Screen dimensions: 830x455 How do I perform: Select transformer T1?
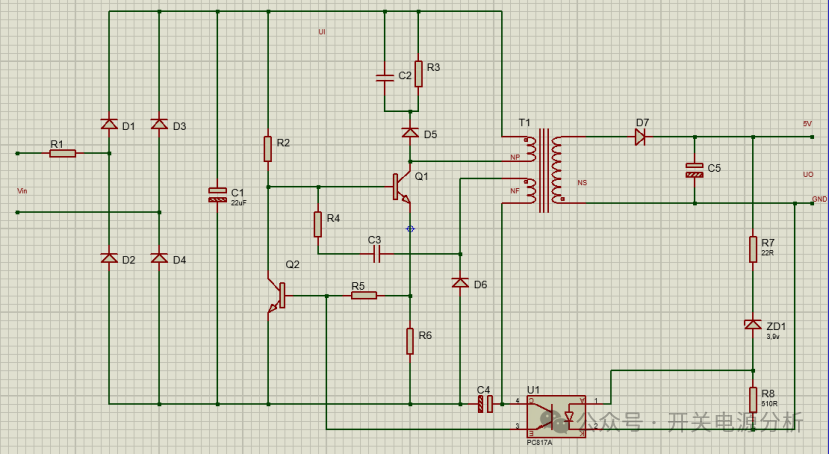pos(544,168)
